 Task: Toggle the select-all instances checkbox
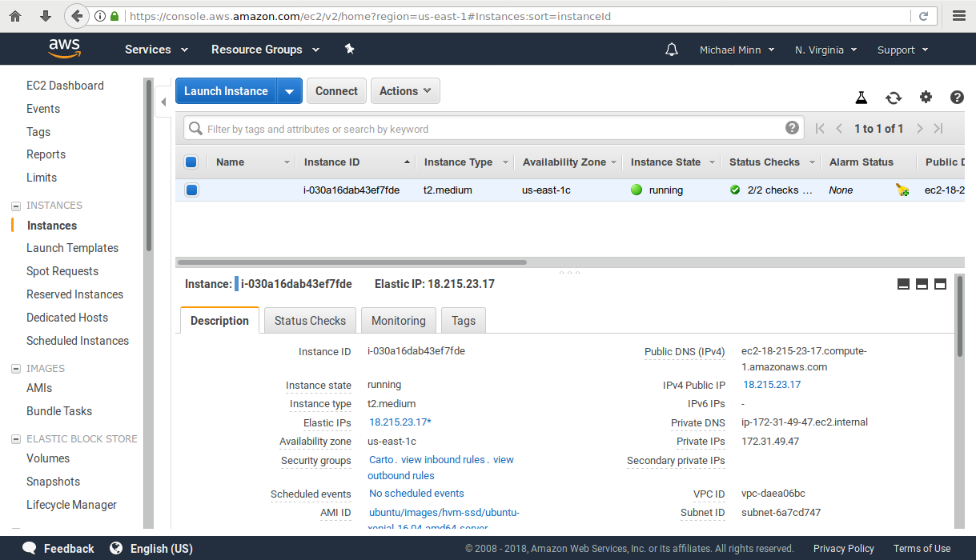click(x=191, y=162)
